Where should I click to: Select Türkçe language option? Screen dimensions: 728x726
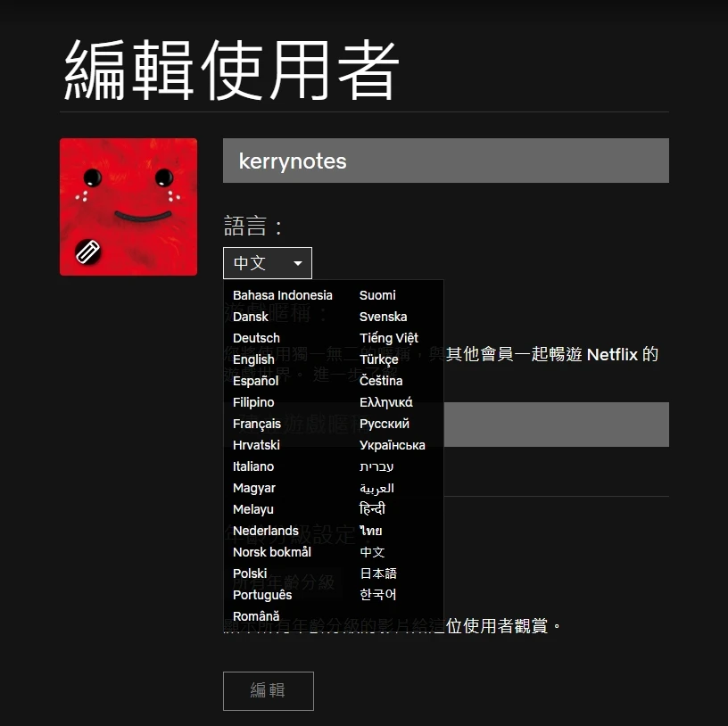[x=379, y=359]
